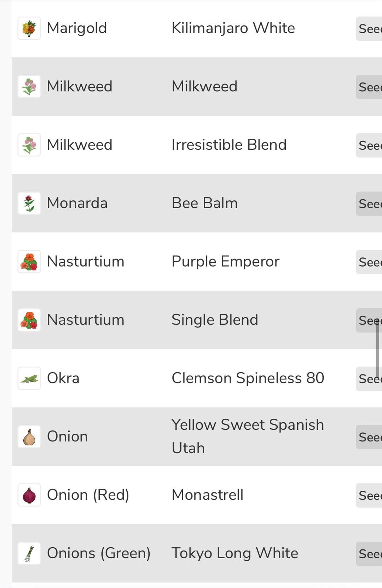
Task: Select the Onions (Green) plant name
Action: click(99, 553)
